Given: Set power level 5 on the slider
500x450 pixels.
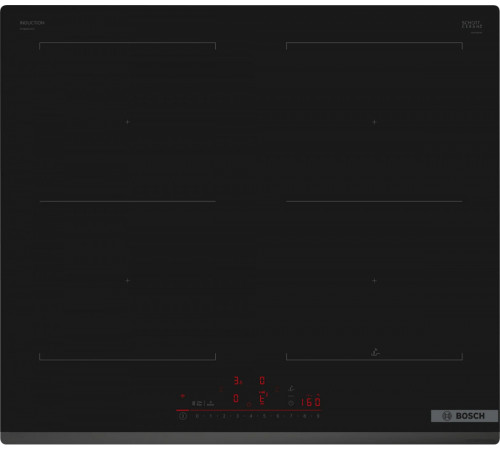Looking at the screenshot, I should click(264, 416).
